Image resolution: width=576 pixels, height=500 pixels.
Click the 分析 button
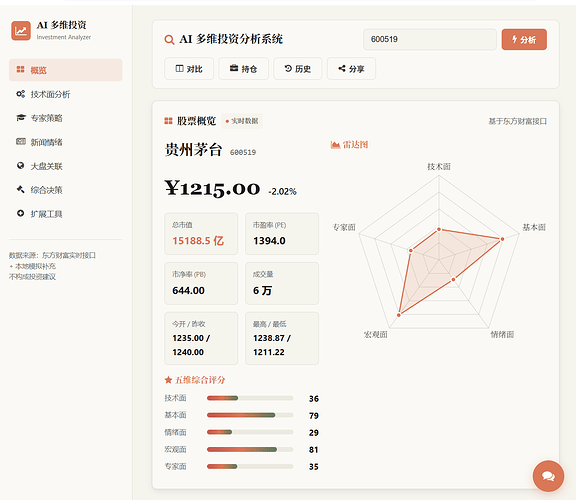coord(524,39)
